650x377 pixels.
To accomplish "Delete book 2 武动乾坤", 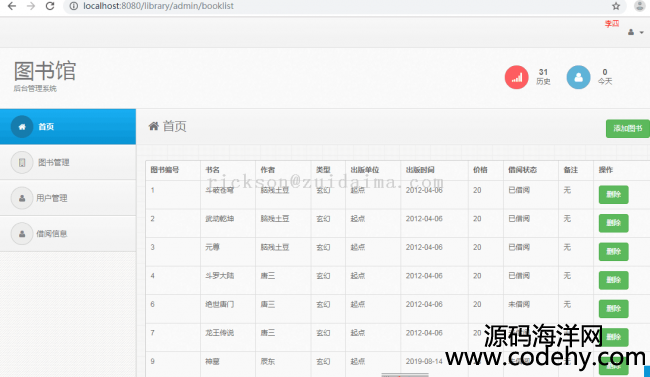I will coord(614,223).
